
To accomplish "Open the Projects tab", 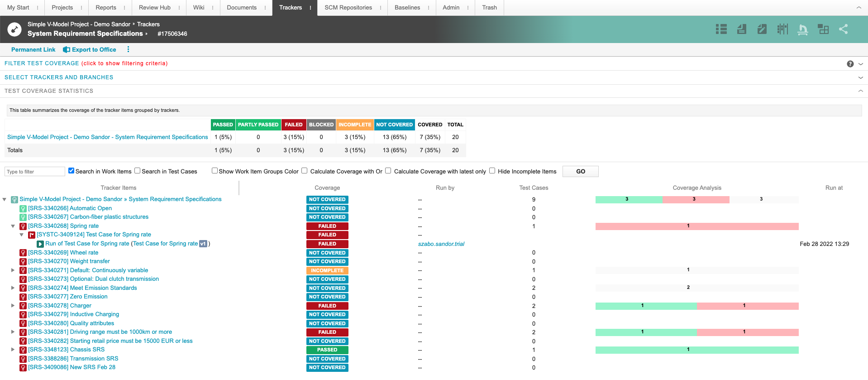I will pos(62,8).
